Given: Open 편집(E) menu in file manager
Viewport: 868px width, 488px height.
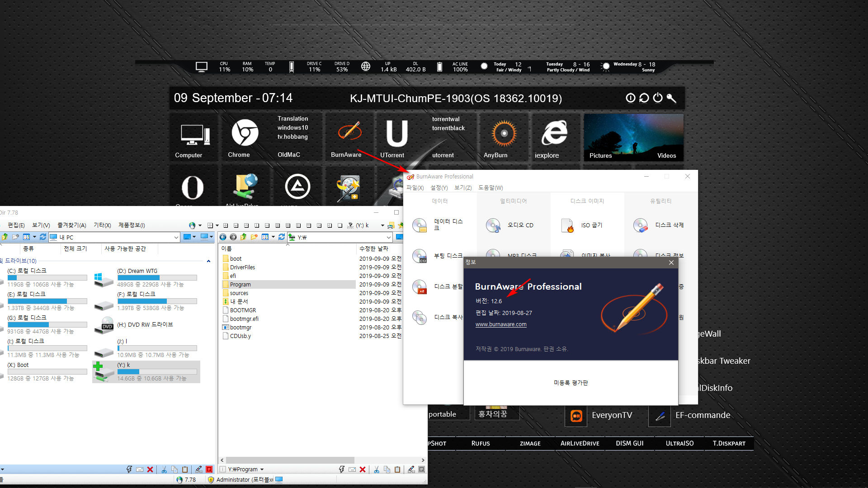Looking at the screenshot, I should [x=16, y=225].
